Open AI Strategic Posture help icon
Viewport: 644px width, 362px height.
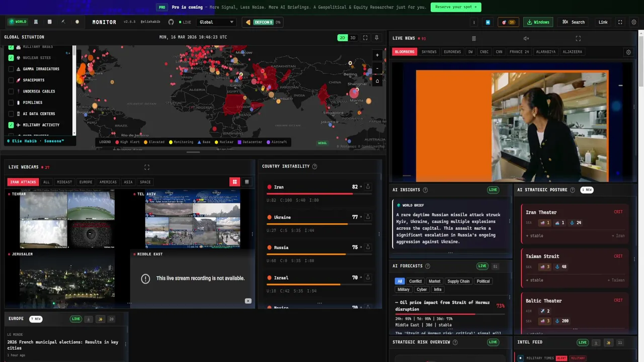click(x=572, y=190)
